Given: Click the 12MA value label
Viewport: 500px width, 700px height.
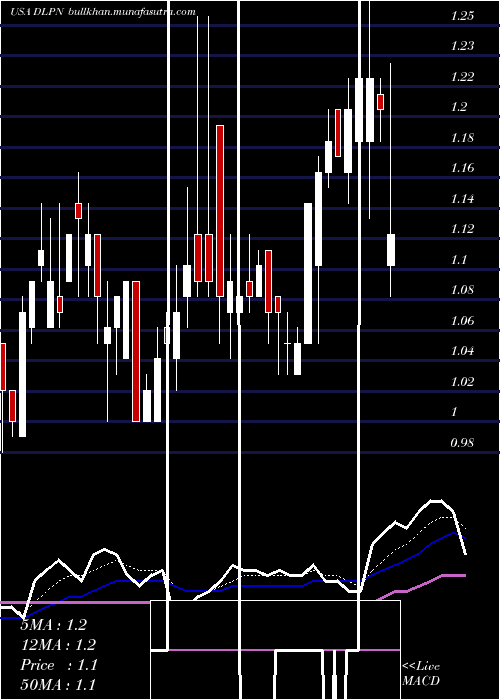Looking at the screenshot, I should [58, 645].
